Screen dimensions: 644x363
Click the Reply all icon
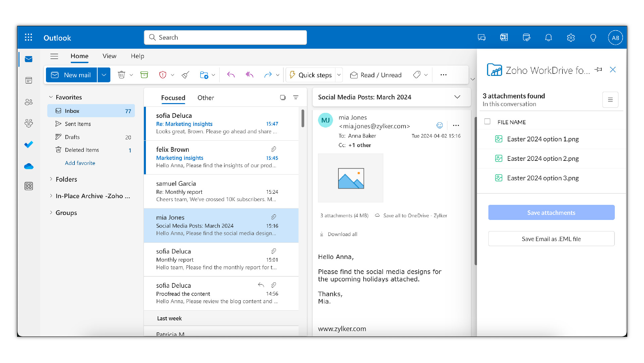pos(249,75)
